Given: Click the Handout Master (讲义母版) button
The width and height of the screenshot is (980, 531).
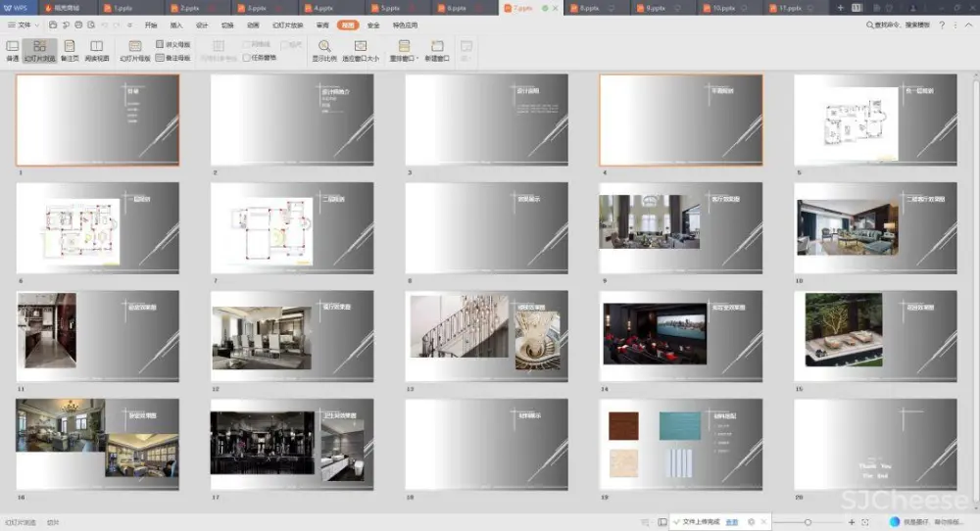Looking at the screenshot, I should point(173,45).
